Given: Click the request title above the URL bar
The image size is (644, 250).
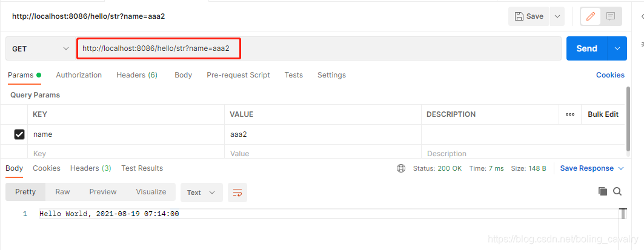Looking at the screenshot, I should coord(88,16).
